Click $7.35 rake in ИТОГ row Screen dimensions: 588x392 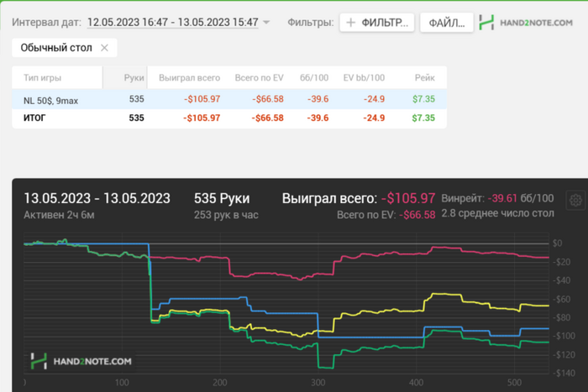(x=423, y=118)
